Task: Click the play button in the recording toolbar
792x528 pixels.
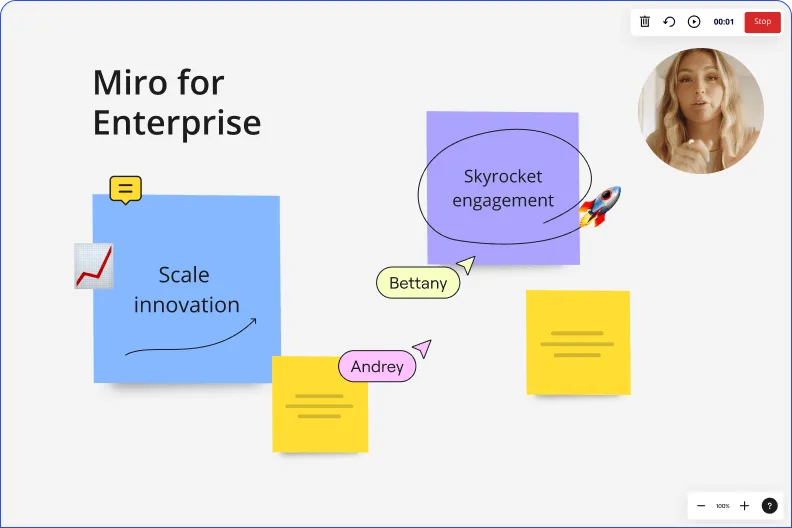Action: [x=694, y=22]
